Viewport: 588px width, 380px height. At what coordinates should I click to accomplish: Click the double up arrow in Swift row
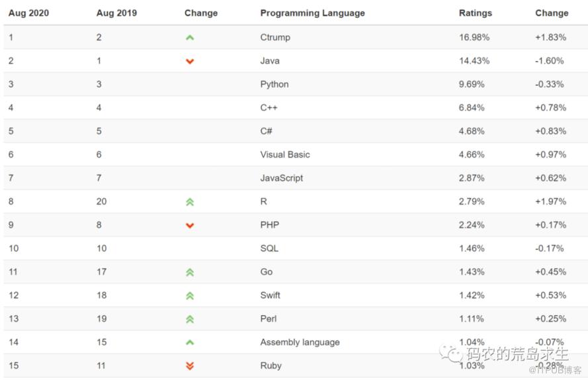(190, 296)
